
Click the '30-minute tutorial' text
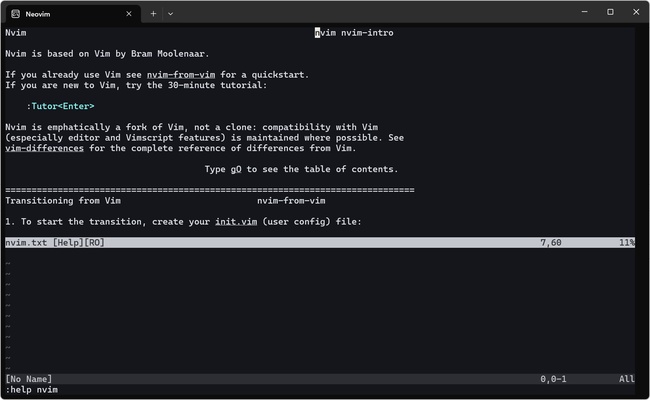pos(217,85)
